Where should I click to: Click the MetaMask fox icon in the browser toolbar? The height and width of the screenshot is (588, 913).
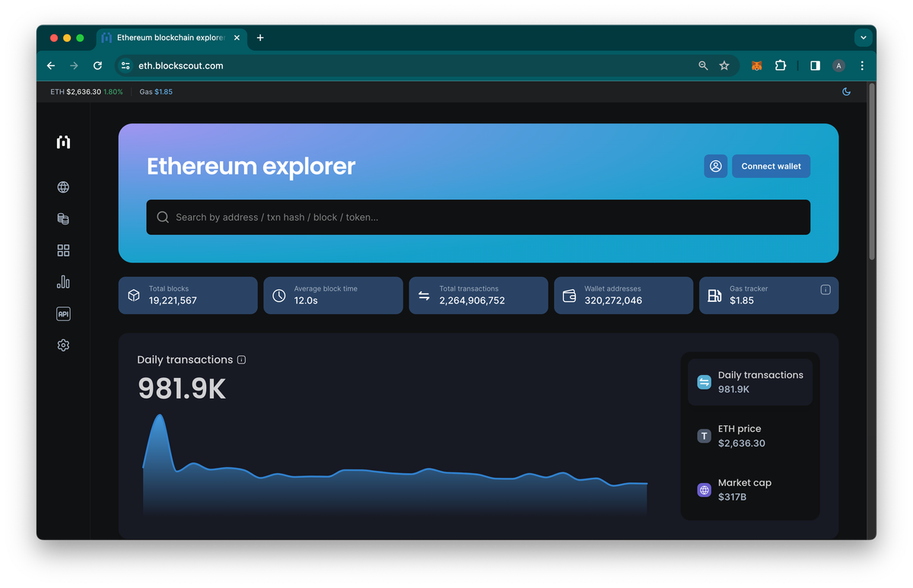pos(756,65)
